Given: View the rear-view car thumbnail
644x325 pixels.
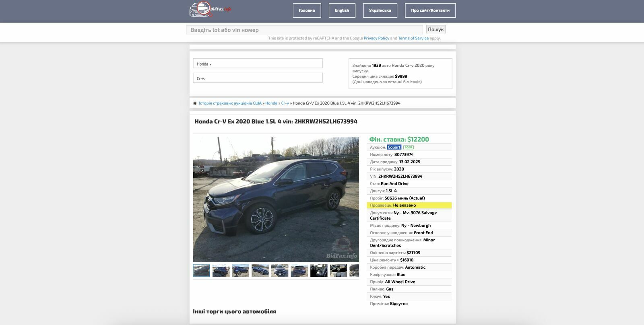Looking at the screenshot, I should click(x=299, y=271).
